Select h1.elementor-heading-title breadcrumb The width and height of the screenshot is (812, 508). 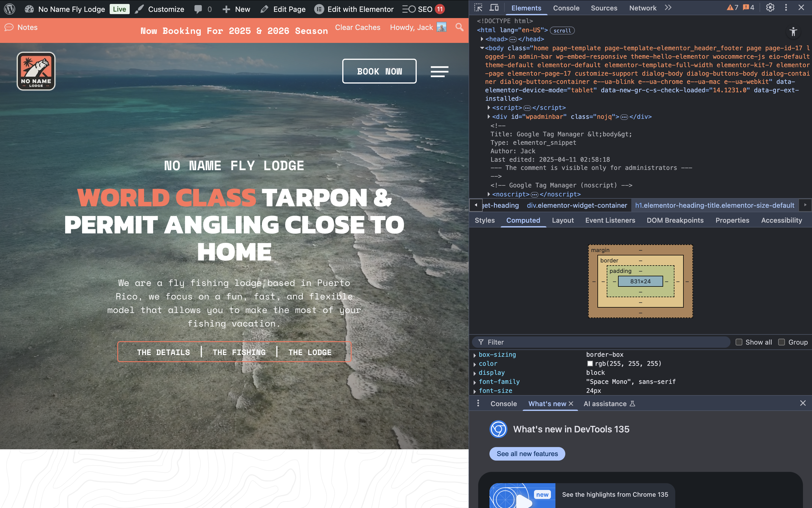coord(715,205)
